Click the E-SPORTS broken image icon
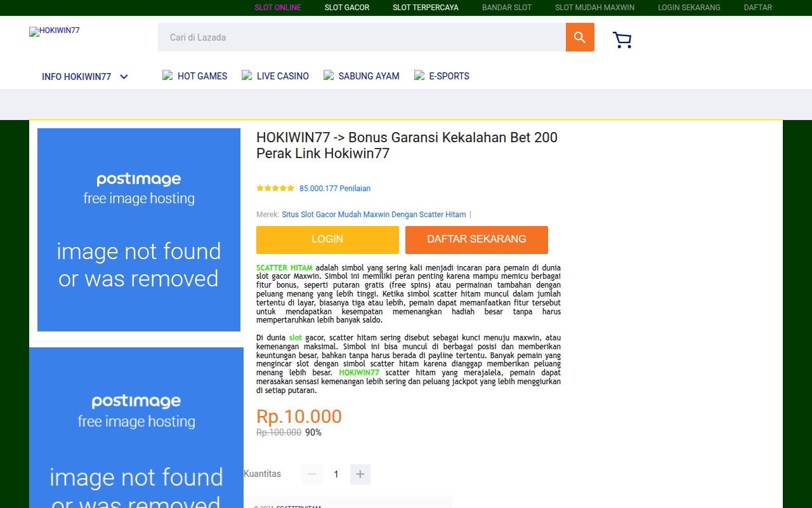Viewport: 812px width, 508px height. coord(419,76)
